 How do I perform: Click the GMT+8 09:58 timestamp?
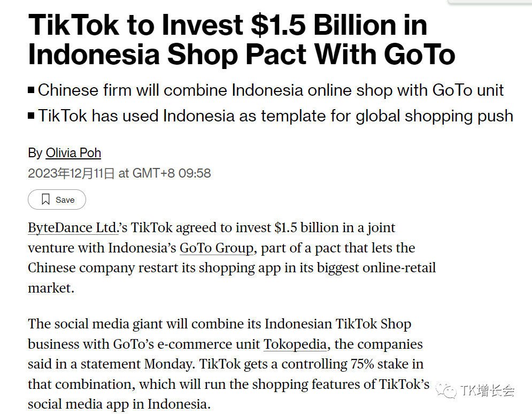pyautogui.click(x=172, y=173)
